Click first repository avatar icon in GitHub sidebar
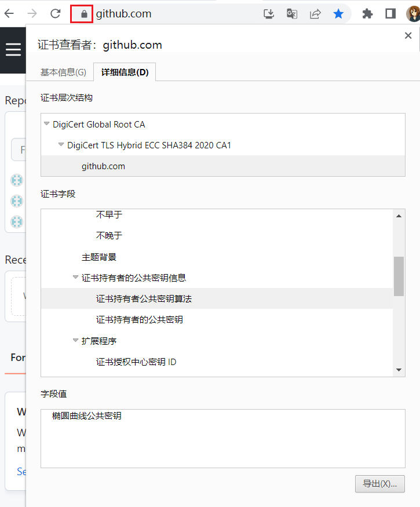 (17, 180)
